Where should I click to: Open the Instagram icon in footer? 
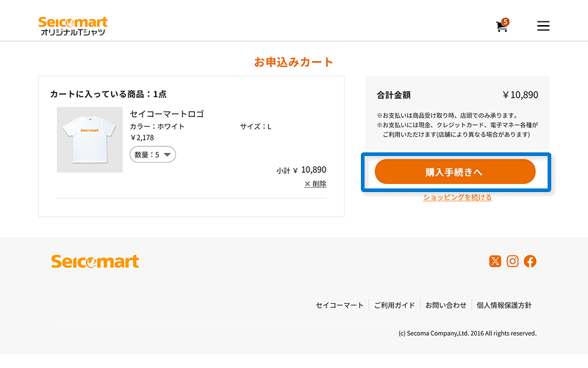tap(512, 261)
